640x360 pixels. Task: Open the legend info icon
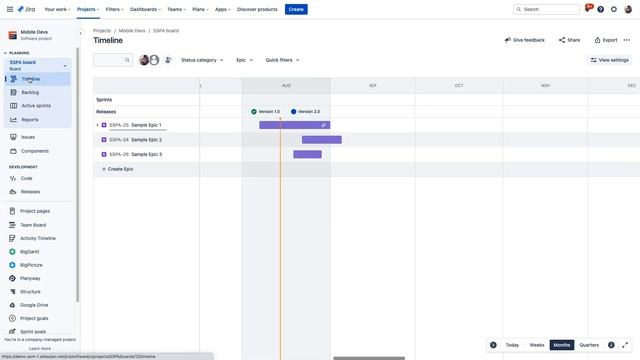click(611, 345)
